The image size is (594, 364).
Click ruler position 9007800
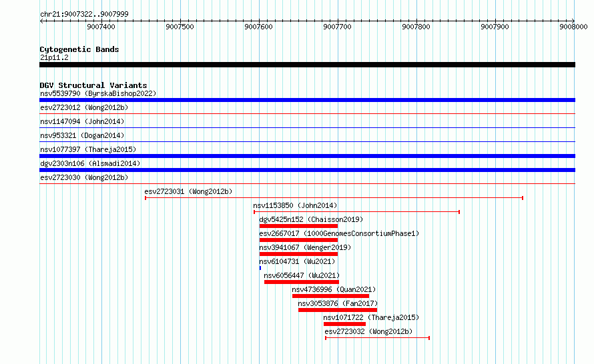(416, 27)
